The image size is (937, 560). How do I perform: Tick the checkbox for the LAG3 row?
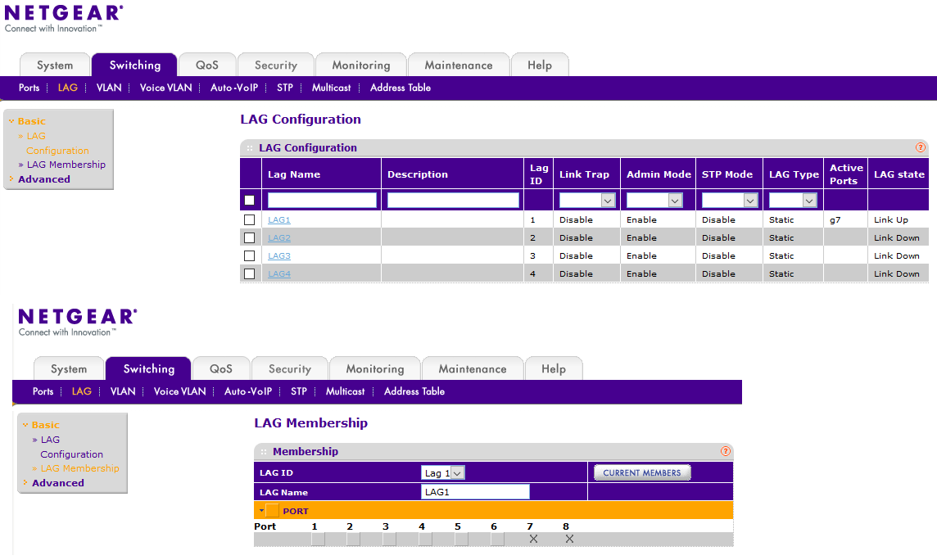point(249,256)
